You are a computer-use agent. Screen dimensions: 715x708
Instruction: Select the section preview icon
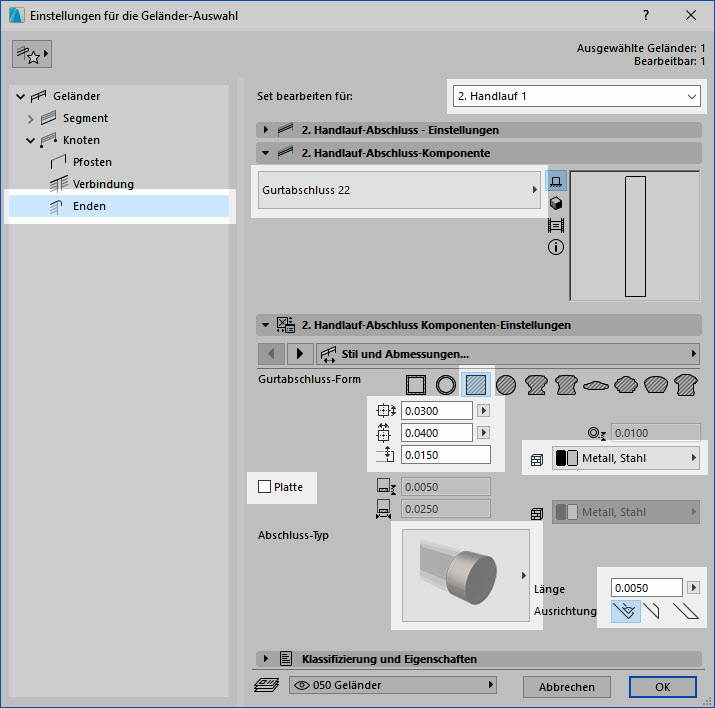(556, 225)
